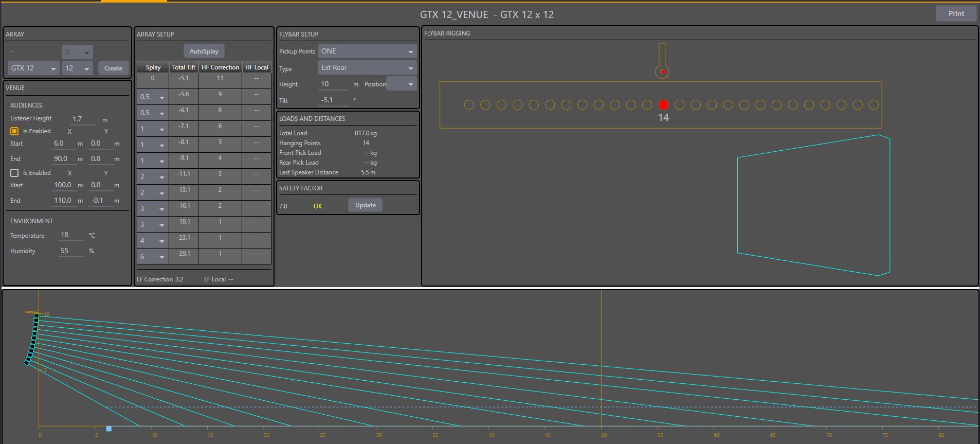Expand the flybar Type Ext Rear dropdown
Screen dimensions: 980x444
tap(367, 68)
